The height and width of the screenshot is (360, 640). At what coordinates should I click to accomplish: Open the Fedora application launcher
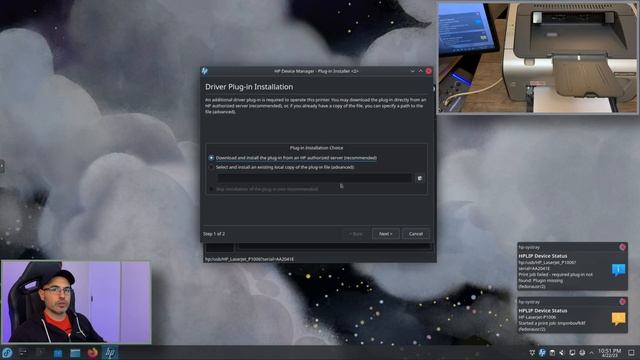(x=7, y=353)
